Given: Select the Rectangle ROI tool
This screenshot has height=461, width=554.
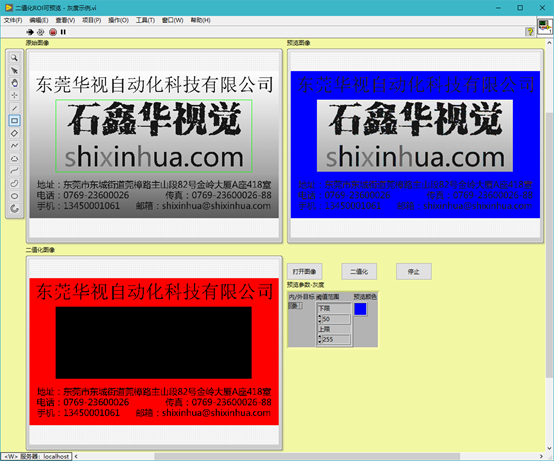Looking at the screenshot, I should (14, 120).
